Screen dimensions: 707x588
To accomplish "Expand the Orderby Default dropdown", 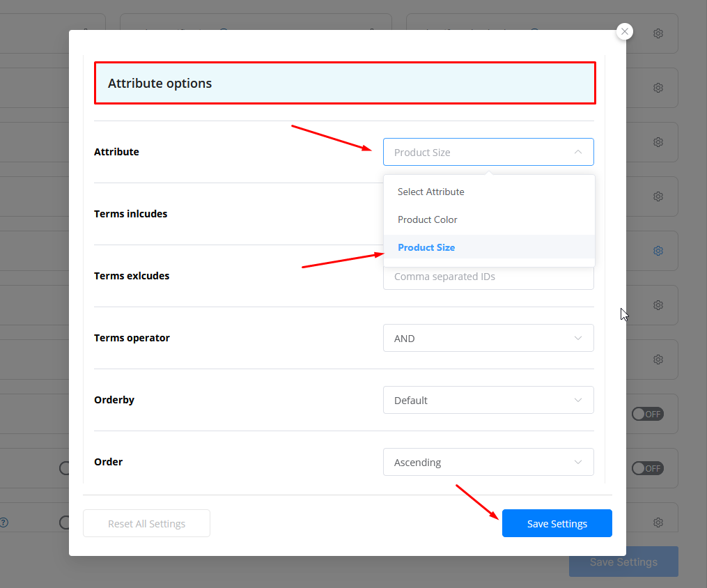I will pyautogui.click(x=488, y=400).
